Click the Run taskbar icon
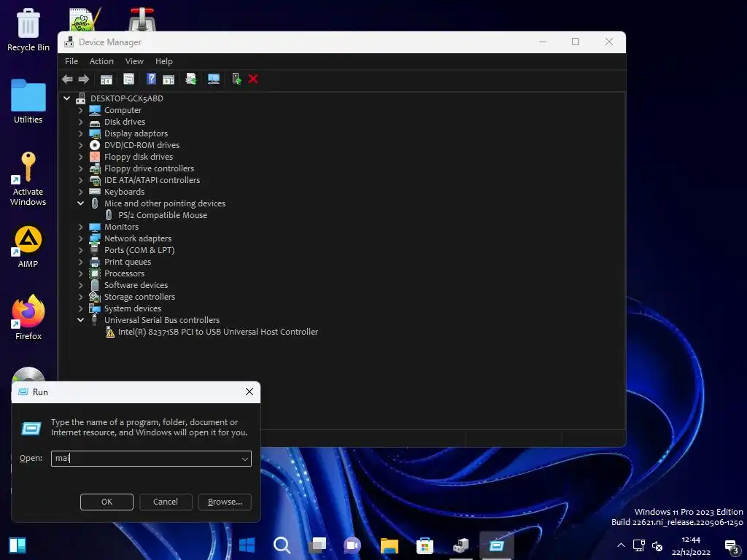 (x=496, y=545)
